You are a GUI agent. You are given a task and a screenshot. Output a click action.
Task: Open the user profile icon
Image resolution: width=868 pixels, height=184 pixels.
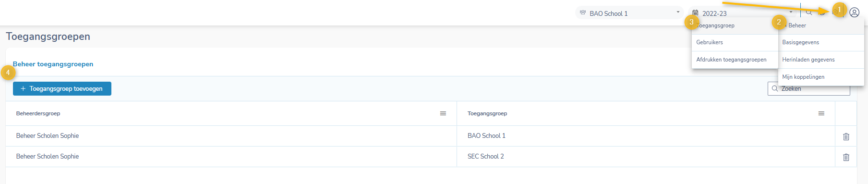pos(854,12)
